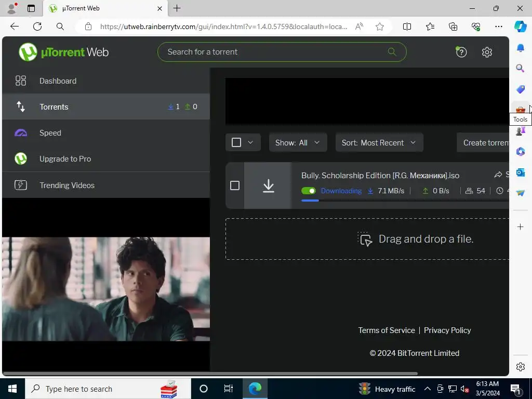Click the Edge sidebar plus customize button
This screenshot has height=399, width=532.
[520, 227]
